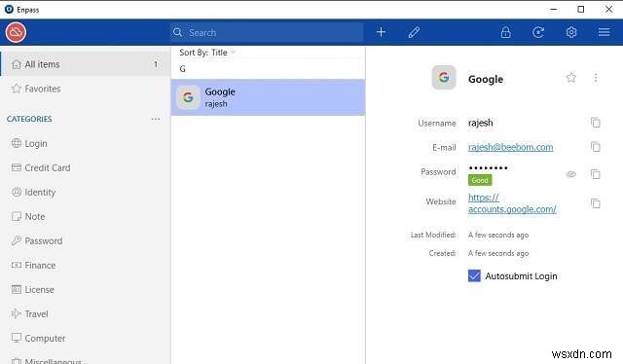Open the password generator icon

coord(538,32)
